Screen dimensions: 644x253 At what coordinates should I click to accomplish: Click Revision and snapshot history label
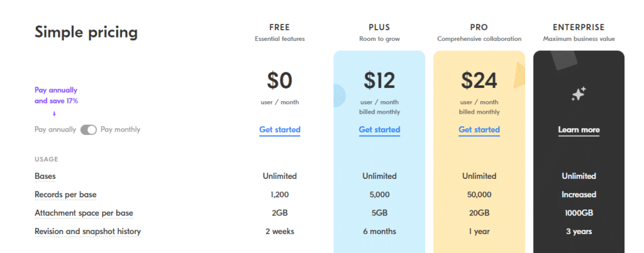87,232
